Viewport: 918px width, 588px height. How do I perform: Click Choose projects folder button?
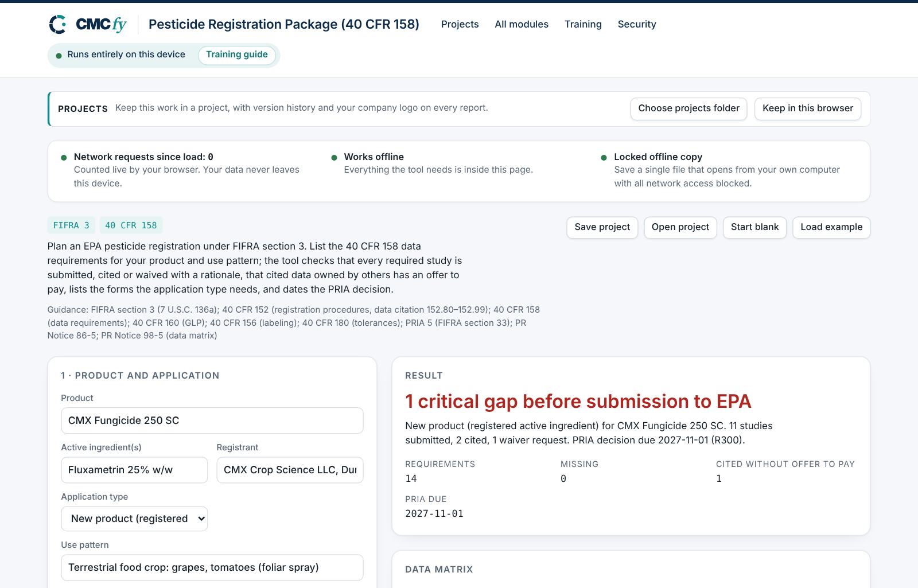(x=688, y=108)
